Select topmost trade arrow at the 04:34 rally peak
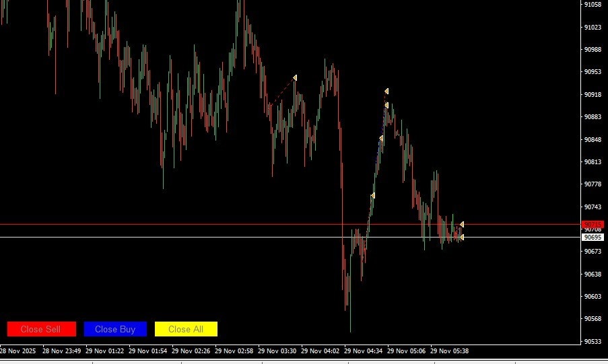The image size is (608, 364). tap(386, 91)
